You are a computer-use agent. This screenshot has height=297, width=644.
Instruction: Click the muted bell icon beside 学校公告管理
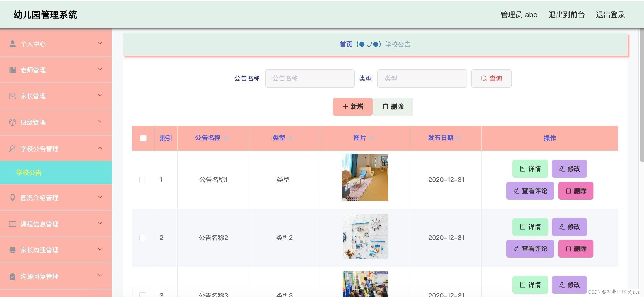[x=12, y=148]
